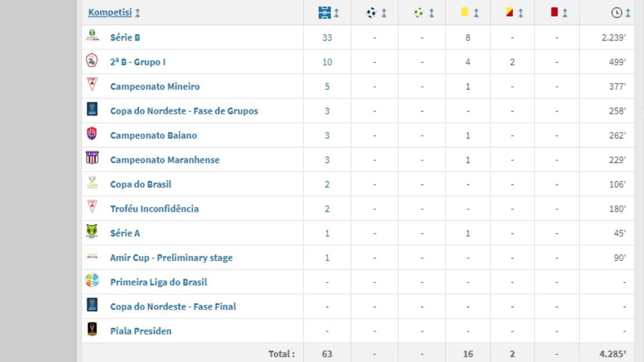Screen dimensions: 644x362
Task: Sort by minutes played clock icon
Action: coord(617,13)
